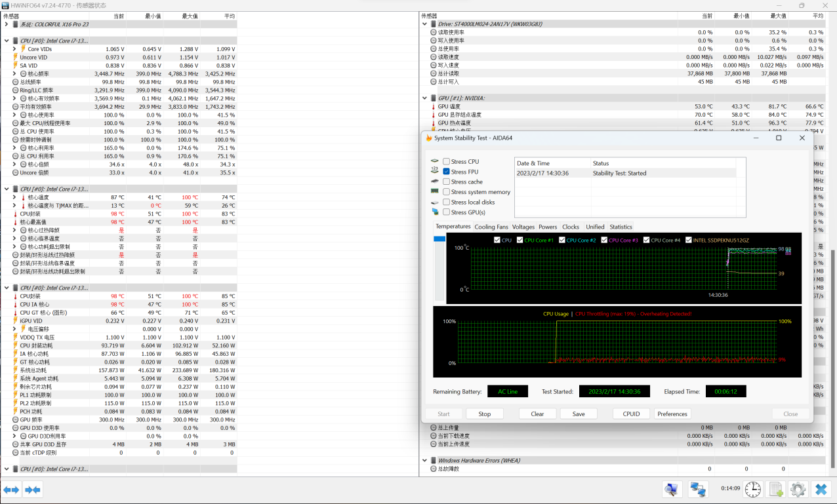The image size is (837, 504).
Task: Open the sensor search magnifier icon
Action: tap(672, 489)
